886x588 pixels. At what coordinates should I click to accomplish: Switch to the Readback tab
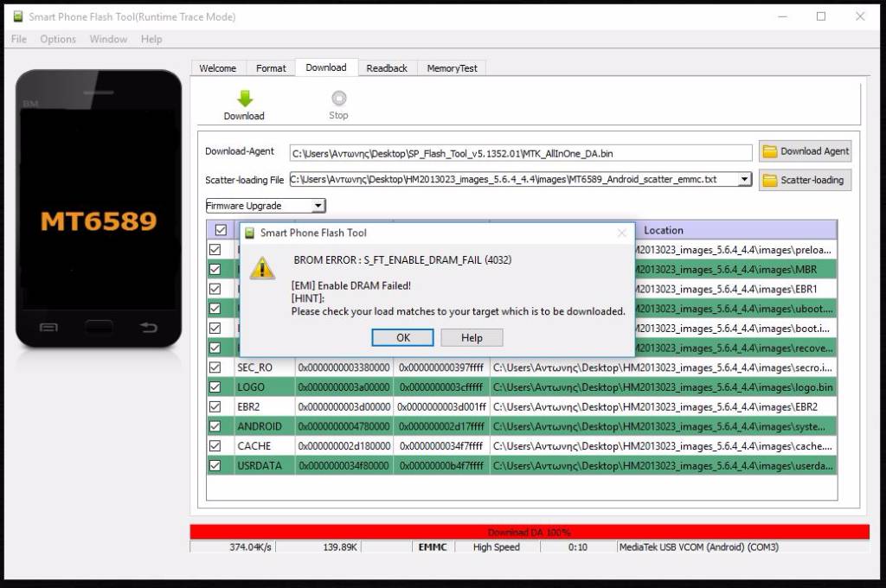click(x=386, y=68)
